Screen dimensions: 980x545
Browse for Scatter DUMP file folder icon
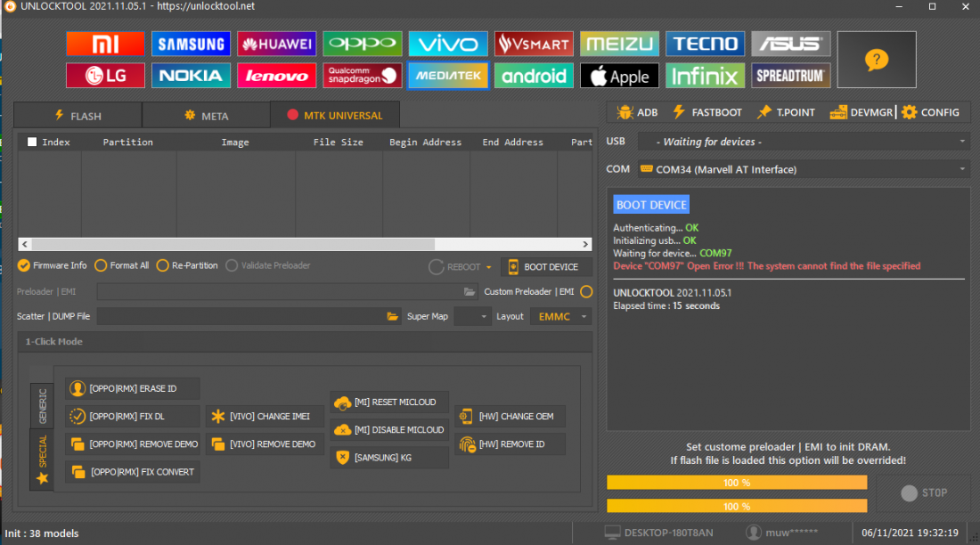click(x=393, y=316)
